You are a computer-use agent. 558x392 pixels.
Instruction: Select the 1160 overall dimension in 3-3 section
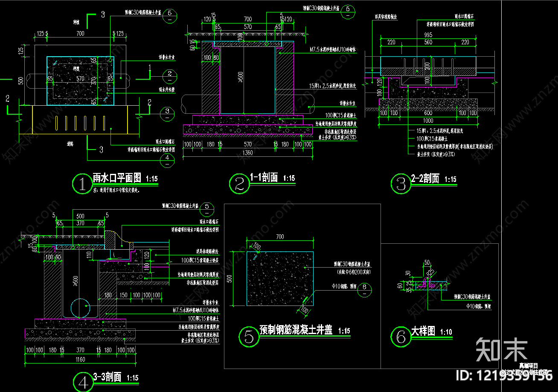80,359
